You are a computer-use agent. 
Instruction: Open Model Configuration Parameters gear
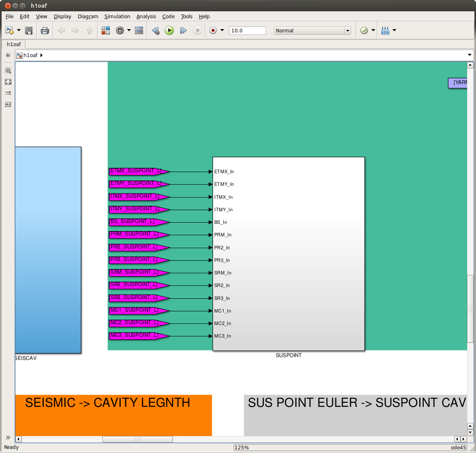click(120, 30)
